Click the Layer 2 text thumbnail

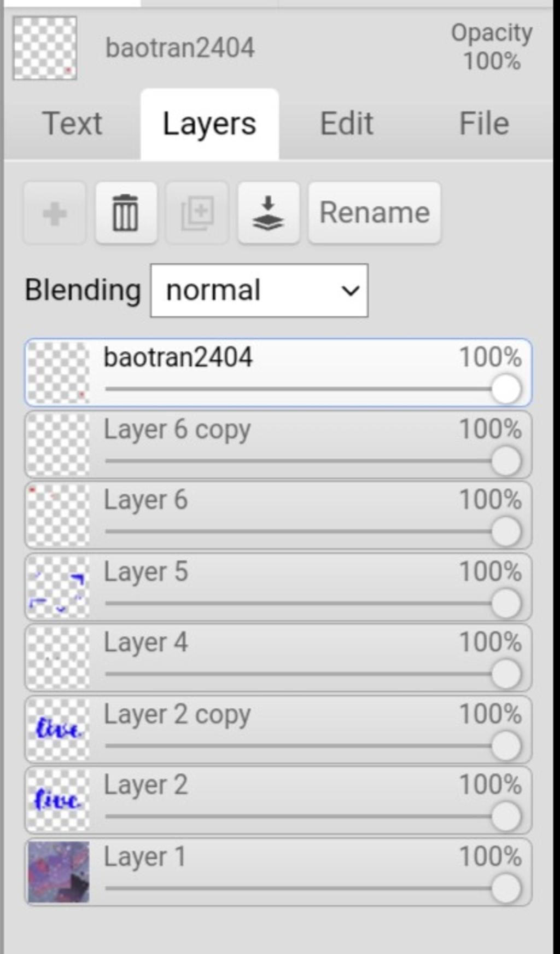(x=58, y=800)
